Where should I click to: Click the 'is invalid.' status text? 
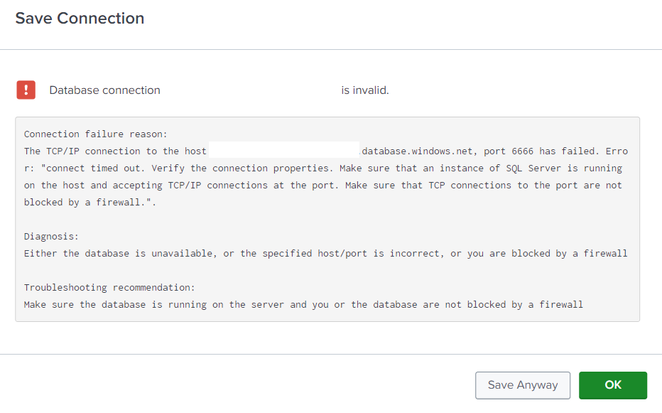tap(365, 90)
